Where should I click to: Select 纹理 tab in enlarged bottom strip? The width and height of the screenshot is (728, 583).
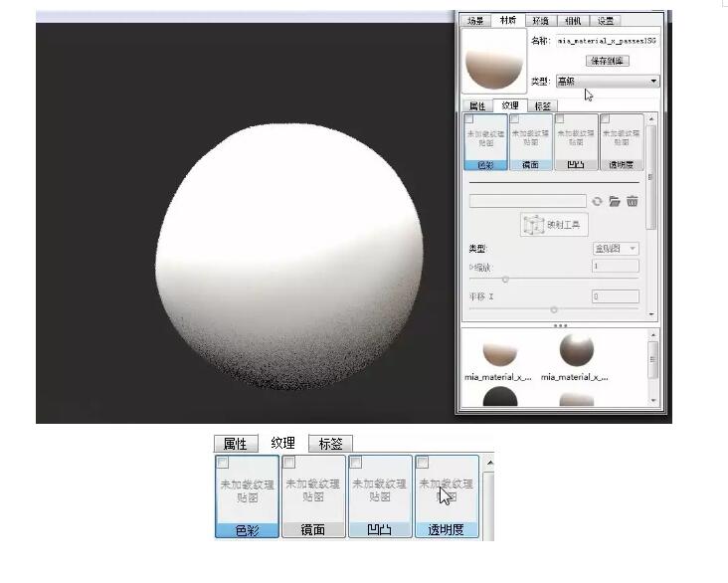(x=282, y=443)
